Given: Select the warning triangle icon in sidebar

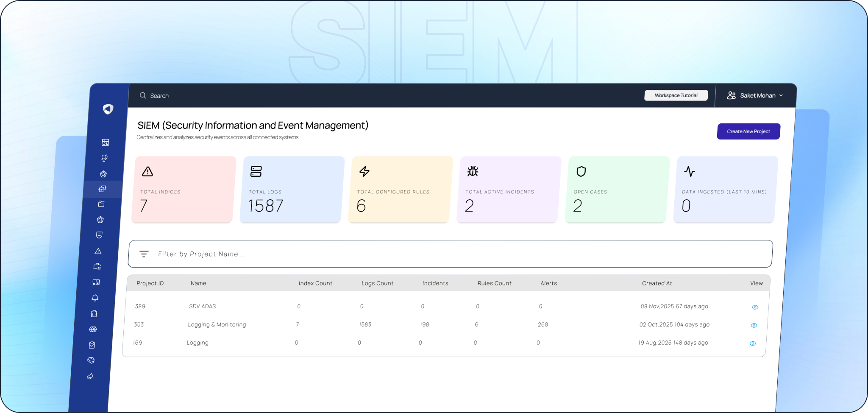Looking at the screenshot, I should point(98,251).
